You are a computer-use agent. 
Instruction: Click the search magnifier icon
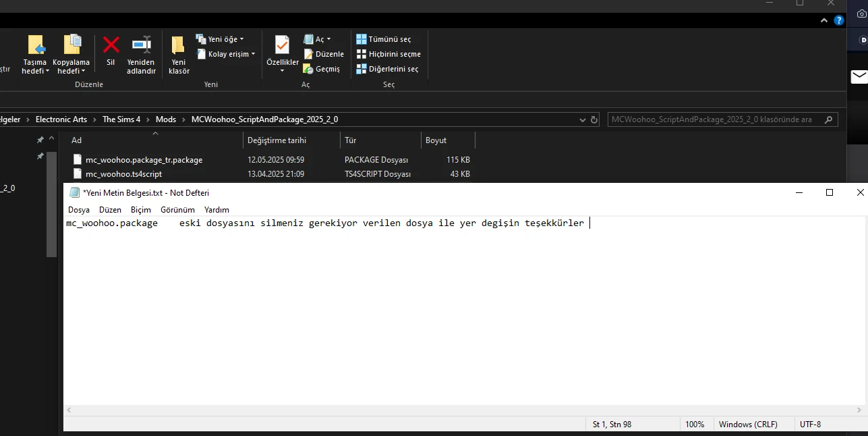click(830, 119)
